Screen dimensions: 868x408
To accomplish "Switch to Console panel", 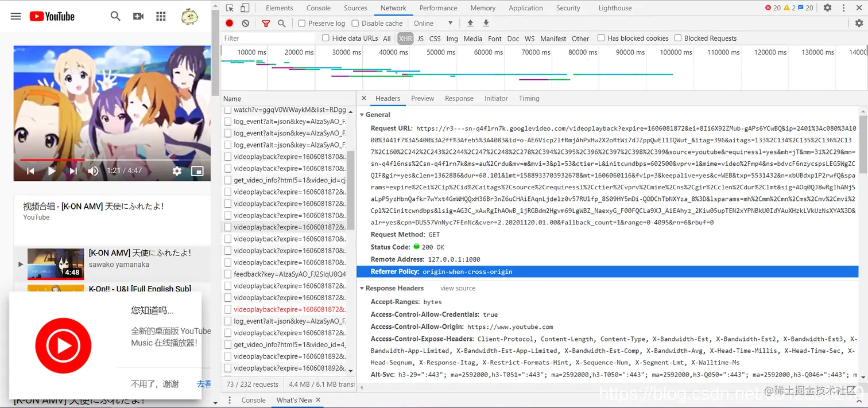I will (319, 8).
